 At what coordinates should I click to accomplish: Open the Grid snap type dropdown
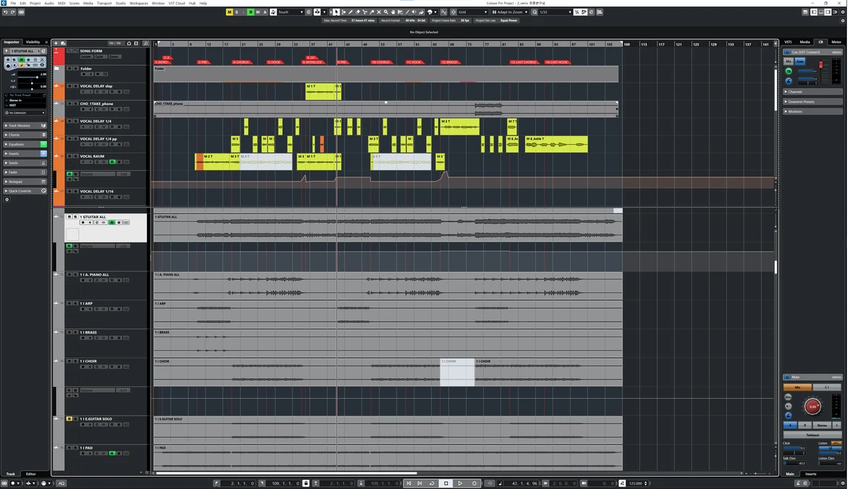click(x=473, y=12)
